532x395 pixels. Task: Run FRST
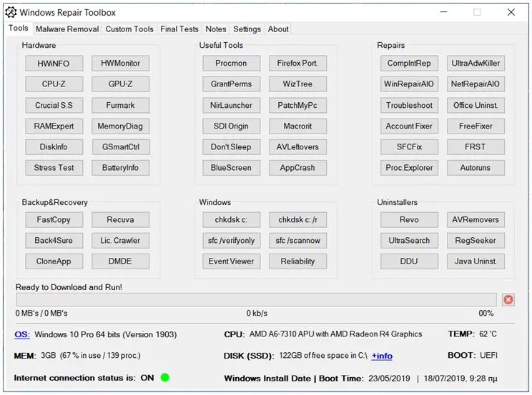click(x=476, y=147)
